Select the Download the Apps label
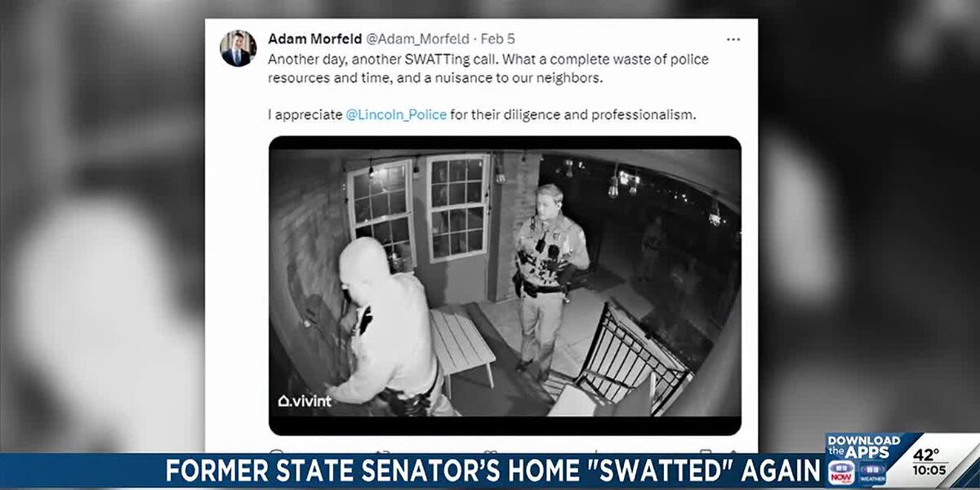 click(863, 446)
